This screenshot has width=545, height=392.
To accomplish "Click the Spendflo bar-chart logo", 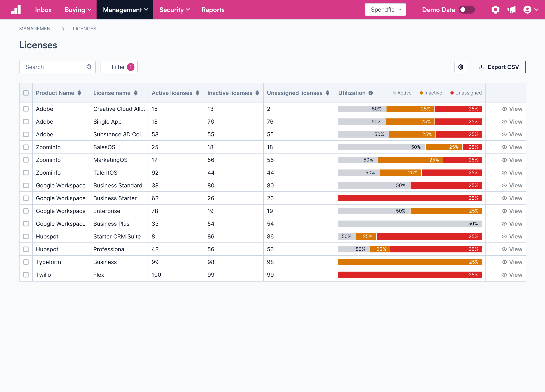I will [x=16, y=10].
